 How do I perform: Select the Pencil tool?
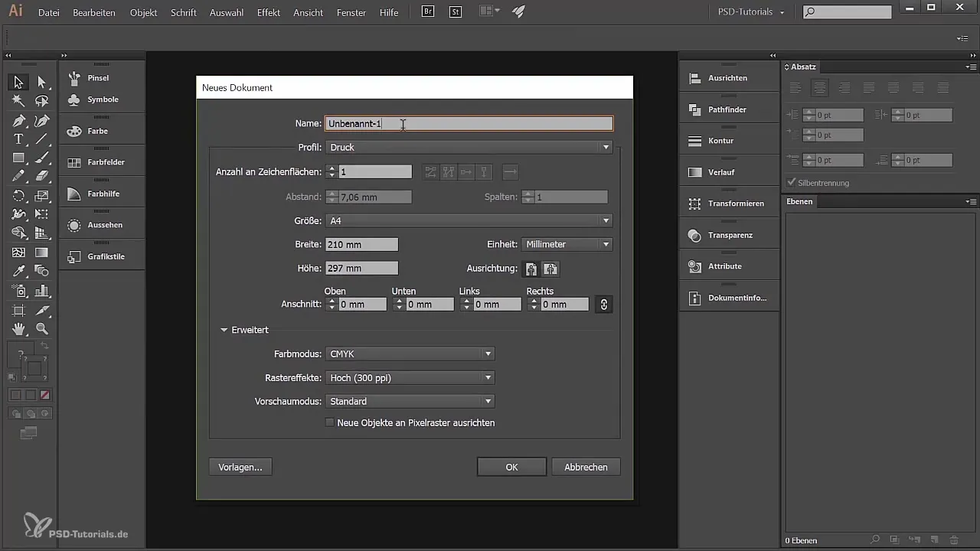[x=18, y=177]
